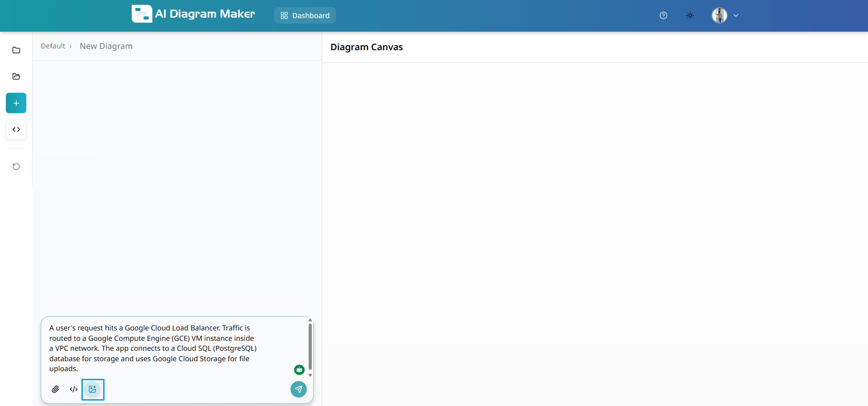This screenshot has height=406, width=868.
Task: Click the image upload icon below prompt
Action: 93,389
